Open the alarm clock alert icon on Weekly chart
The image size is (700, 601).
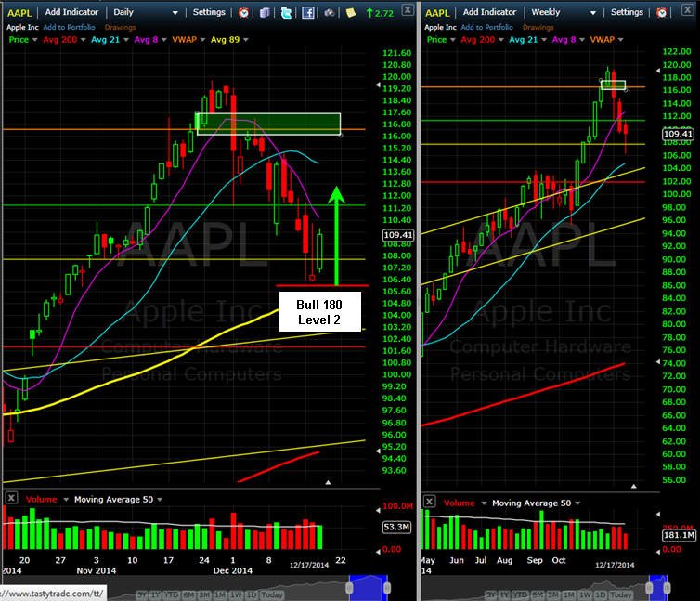(x=661, y=12)
